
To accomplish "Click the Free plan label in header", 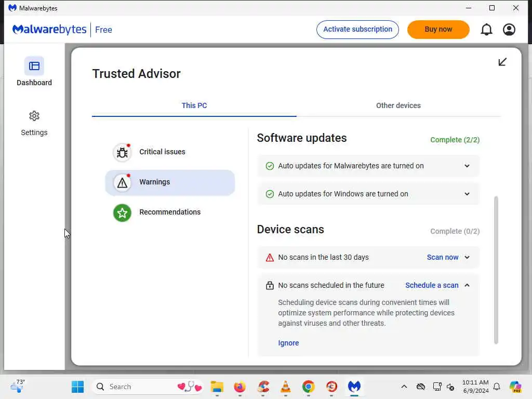I will pos(103,30).
